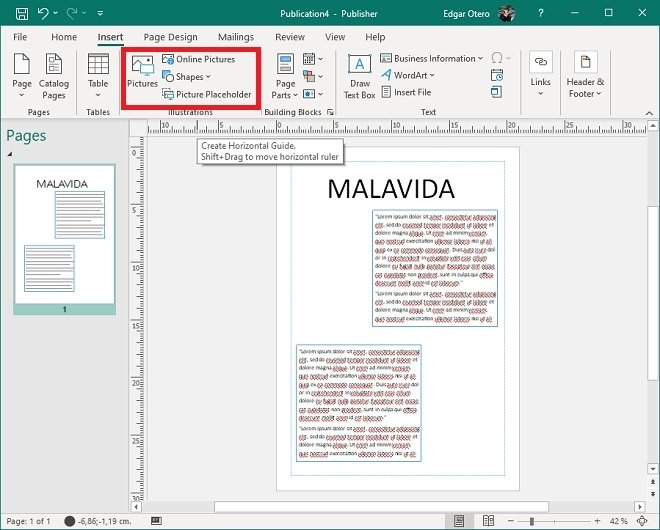Viewport: 660px width, 530px height.
Task: Open the Business Information dropdown
Action: [x=431, y=59]
